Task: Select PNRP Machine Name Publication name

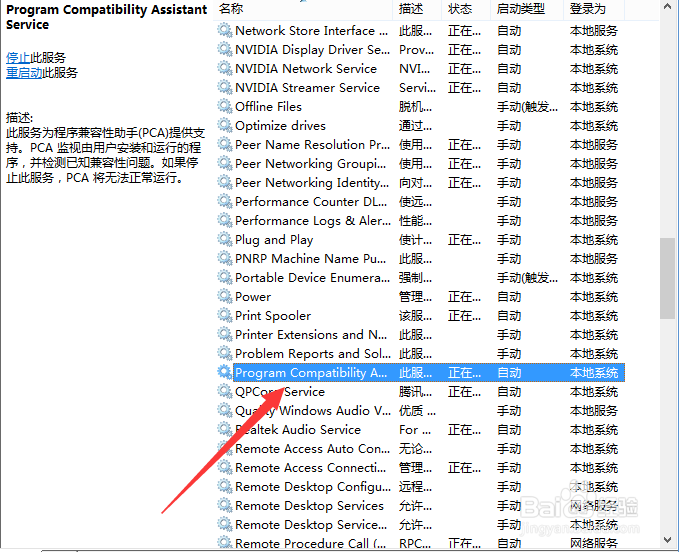Action: [310, 258]
